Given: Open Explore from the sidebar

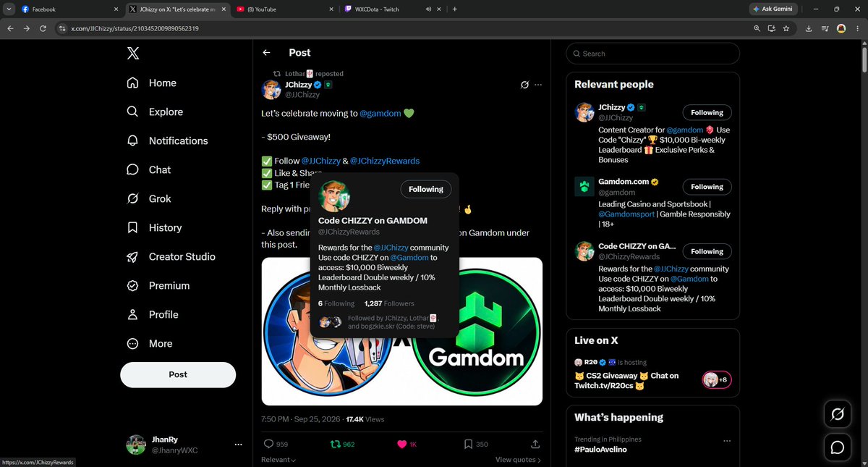Looking at the screenshot, I should [155, 112].
